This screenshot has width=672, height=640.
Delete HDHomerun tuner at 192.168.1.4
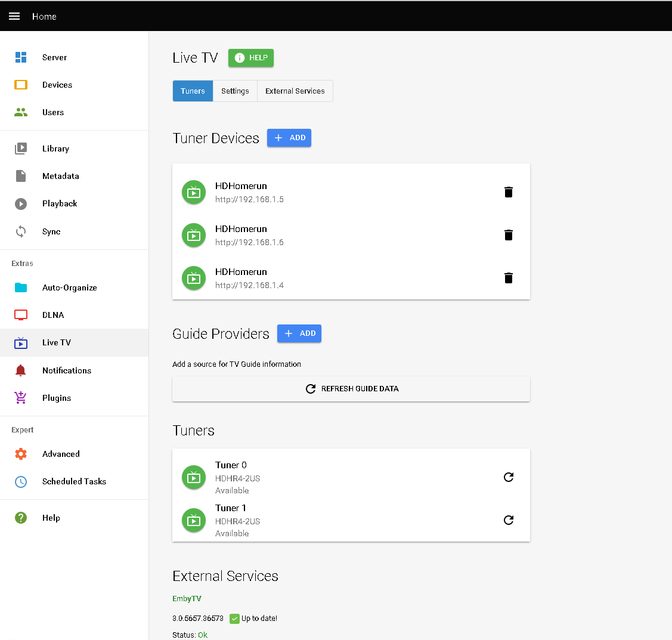pos(509,278)
